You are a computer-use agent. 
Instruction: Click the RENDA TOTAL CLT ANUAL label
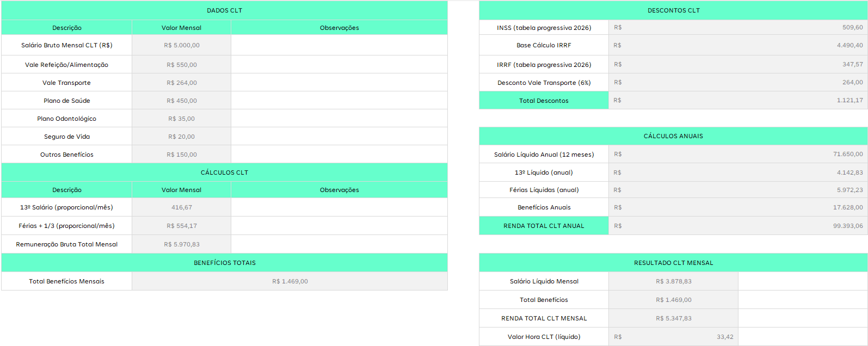click(x=544, y=226)
